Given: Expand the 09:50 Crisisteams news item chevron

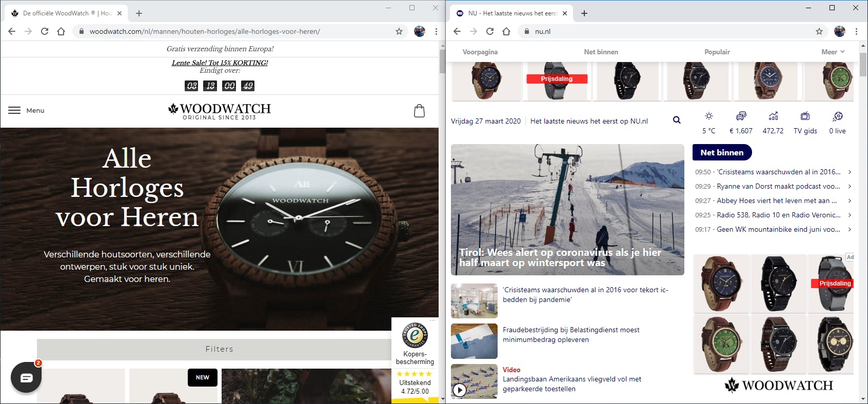Looking at the screenshot, I should pos(850,172).
